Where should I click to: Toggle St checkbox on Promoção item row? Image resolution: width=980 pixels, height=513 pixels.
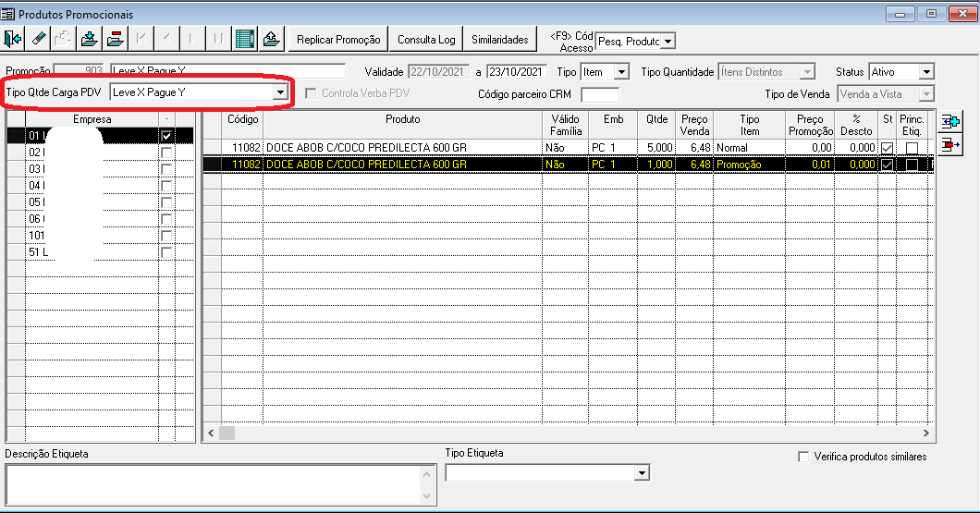(x=887, y=165)
